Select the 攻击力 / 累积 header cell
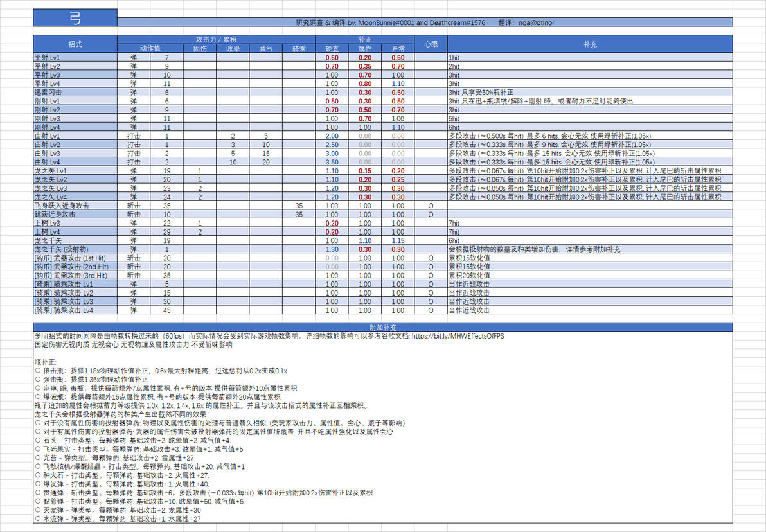This screenshot has width=766, height=532. (217, 40)
